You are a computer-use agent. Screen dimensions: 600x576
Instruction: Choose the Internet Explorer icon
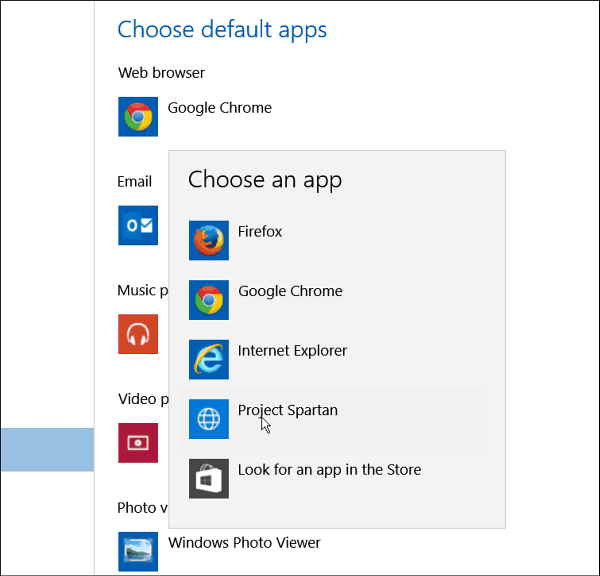209,359
